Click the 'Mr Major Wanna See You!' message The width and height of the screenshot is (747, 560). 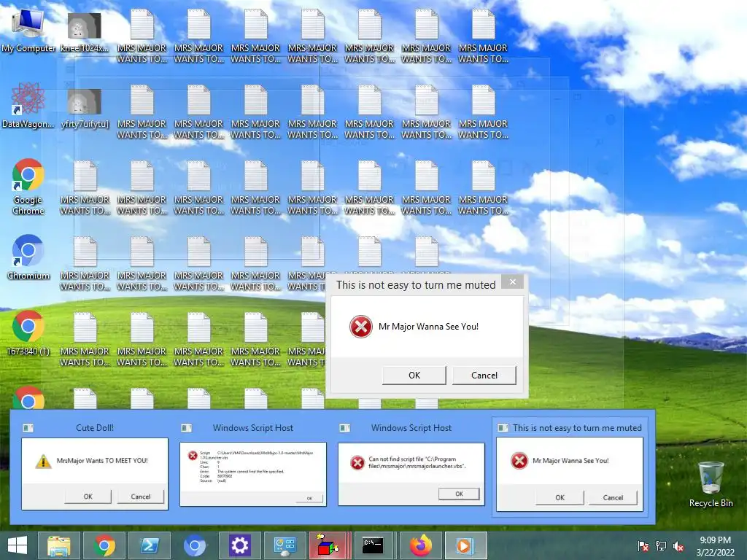click(428, 327)
